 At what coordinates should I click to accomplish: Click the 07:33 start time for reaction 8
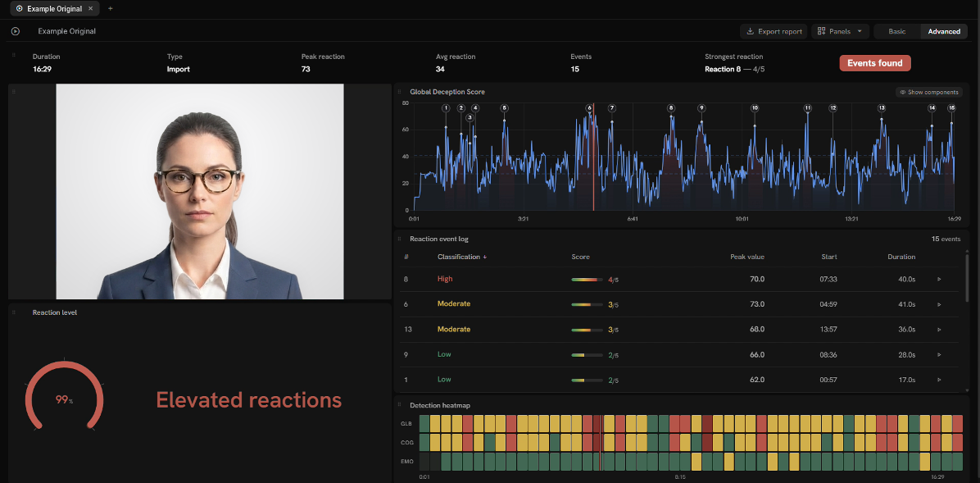[828, 279]
